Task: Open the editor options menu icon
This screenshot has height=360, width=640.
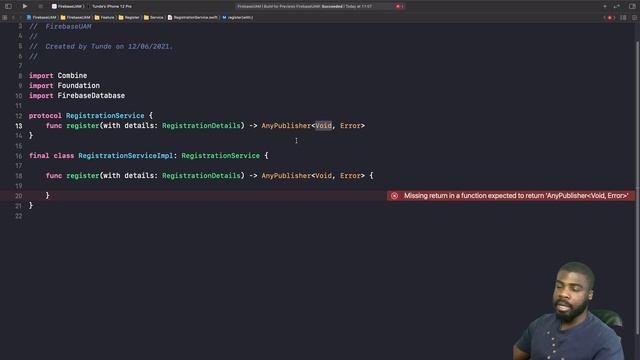Action: click(623, 18)
